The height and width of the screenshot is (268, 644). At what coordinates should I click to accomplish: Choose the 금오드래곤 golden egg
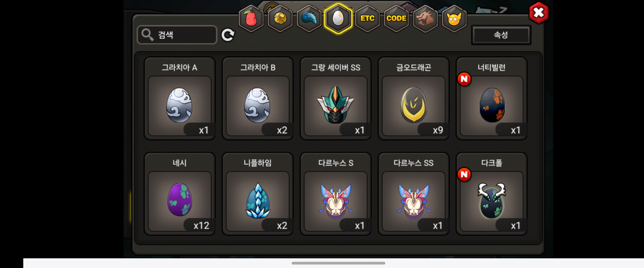(x=413, y=99)
